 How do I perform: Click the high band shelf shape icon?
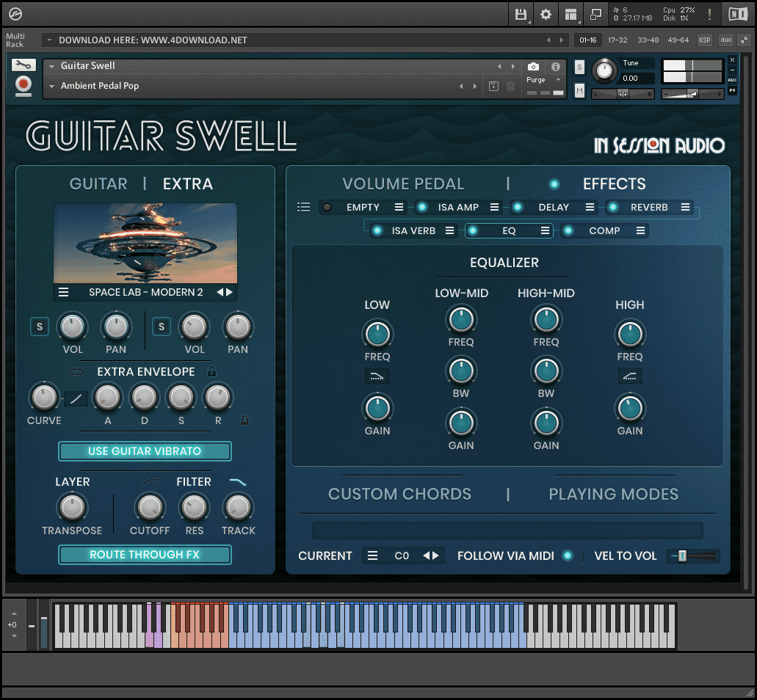tap(629, 376)
